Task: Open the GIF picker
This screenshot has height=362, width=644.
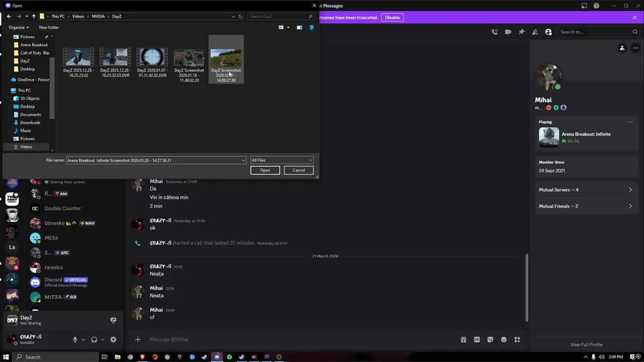Action: [x=477, y=340]
